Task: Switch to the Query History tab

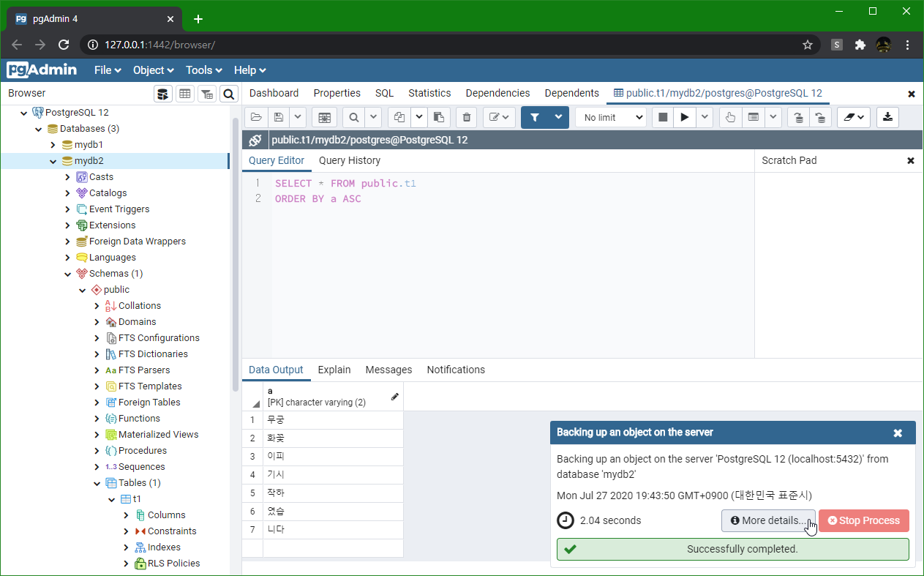Action: (x=350, y=160)
